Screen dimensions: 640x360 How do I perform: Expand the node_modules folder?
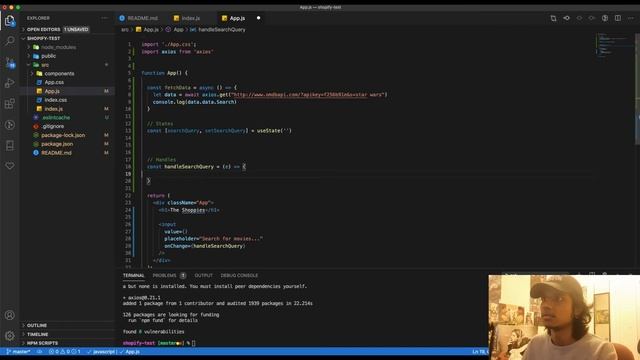click(x=68, y=47)
